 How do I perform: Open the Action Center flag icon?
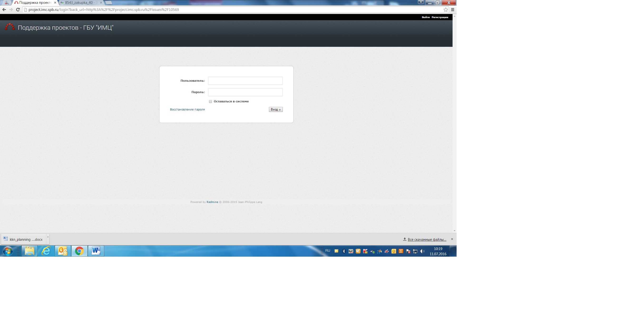point(408,251)
